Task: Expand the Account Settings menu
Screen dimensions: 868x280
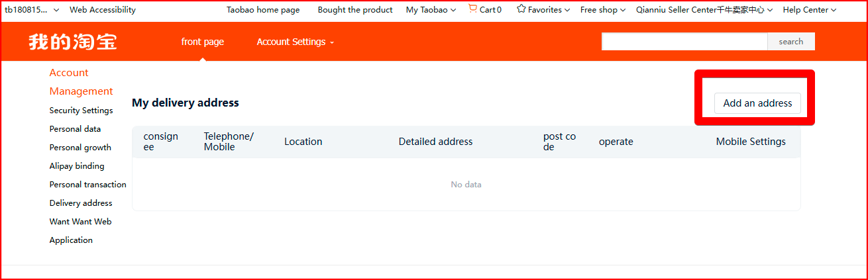Action: [295, 42]
